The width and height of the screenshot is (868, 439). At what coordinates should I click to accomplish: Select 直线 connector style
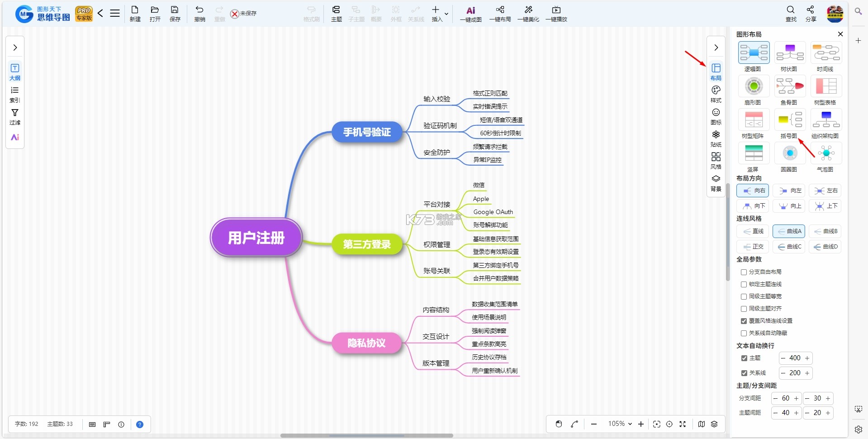[x=753, y=231]
